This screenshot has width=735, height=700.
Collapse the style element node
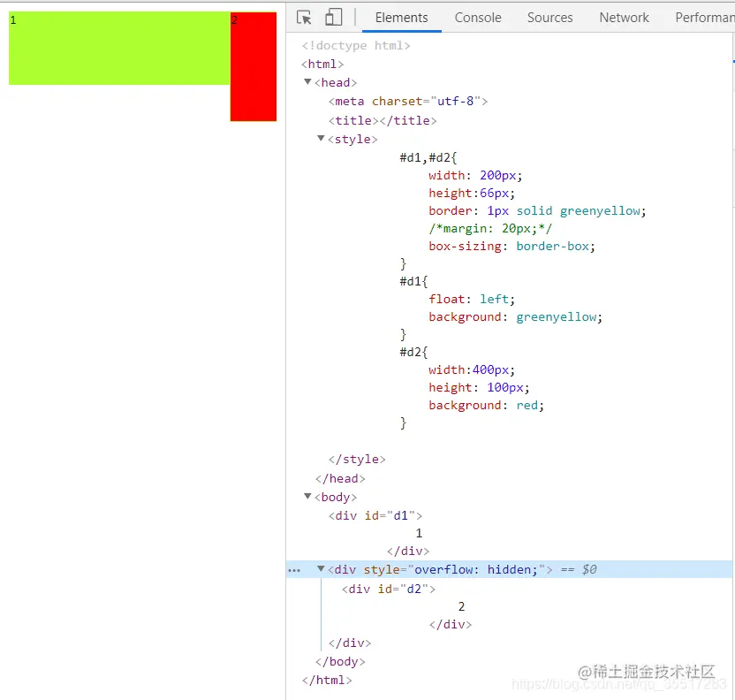click(x=321, y=138)
